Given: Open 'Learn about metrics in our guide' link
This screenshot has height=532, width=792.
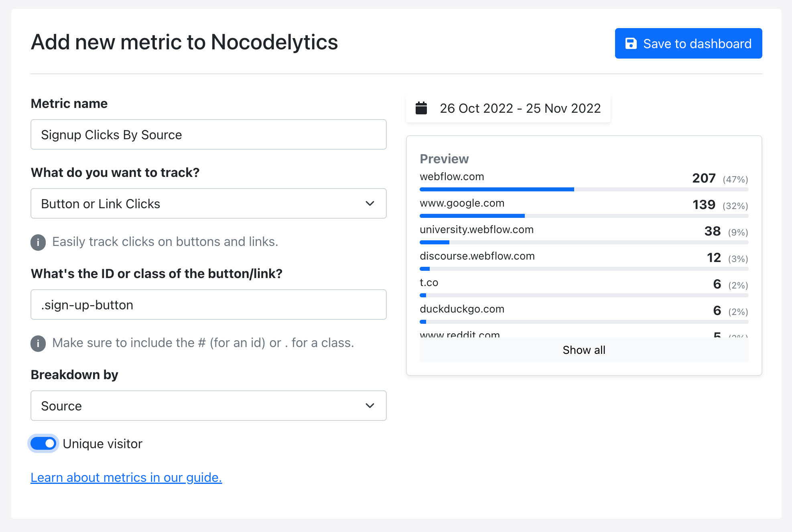Looking at the screenshot, I should 126,477.
